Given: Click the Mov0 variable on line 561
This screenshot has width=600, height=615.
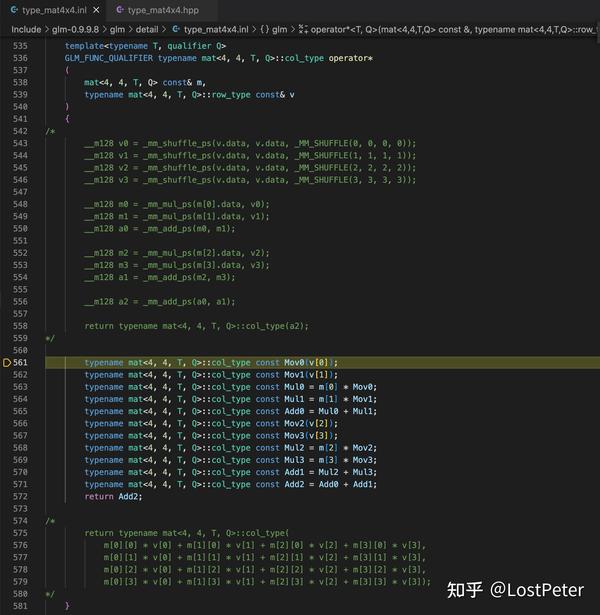Looking at the screenshot, I should point(294,362).
